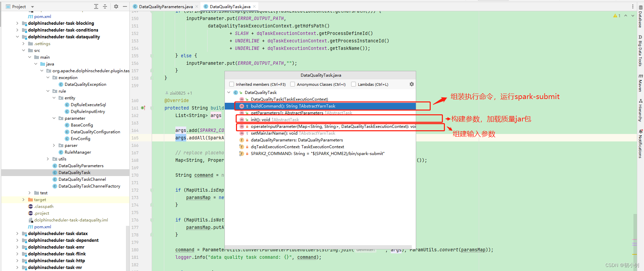Click horizontal scrollbar in structure popup
Image resolution: width=644 pixels, height=271 pixels.
point(318,247)
